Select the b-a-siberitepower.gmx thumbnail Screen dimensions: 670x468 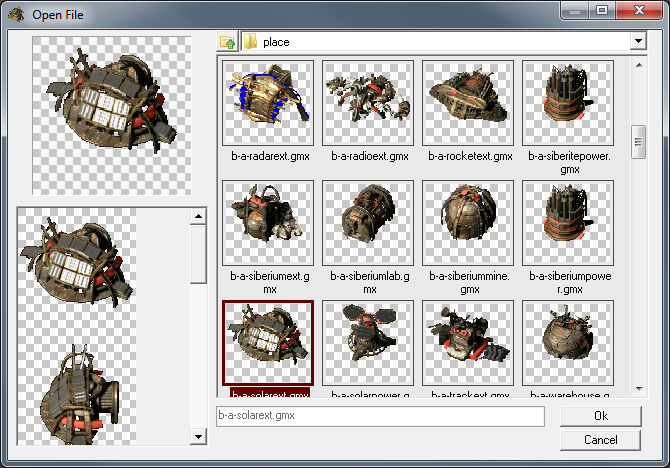point(568,103)
